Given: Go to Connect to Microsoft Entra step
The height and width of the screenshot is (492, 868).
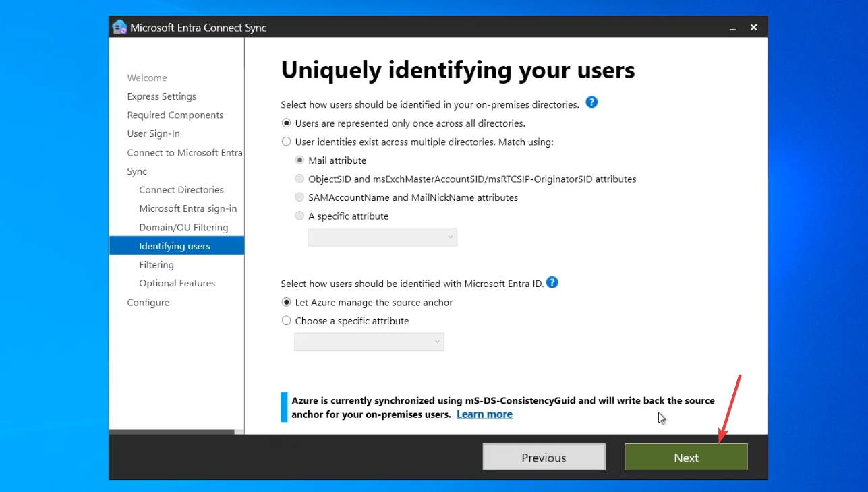Looking at the screenshot, I should (x=185, y=152).
